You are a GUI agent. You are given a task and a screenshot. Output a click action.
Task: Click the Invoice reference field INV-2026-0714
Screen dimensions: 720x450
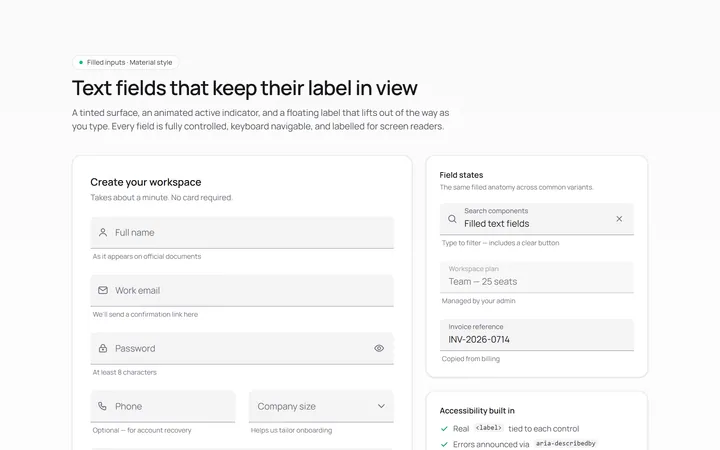[x=536, y=335]
